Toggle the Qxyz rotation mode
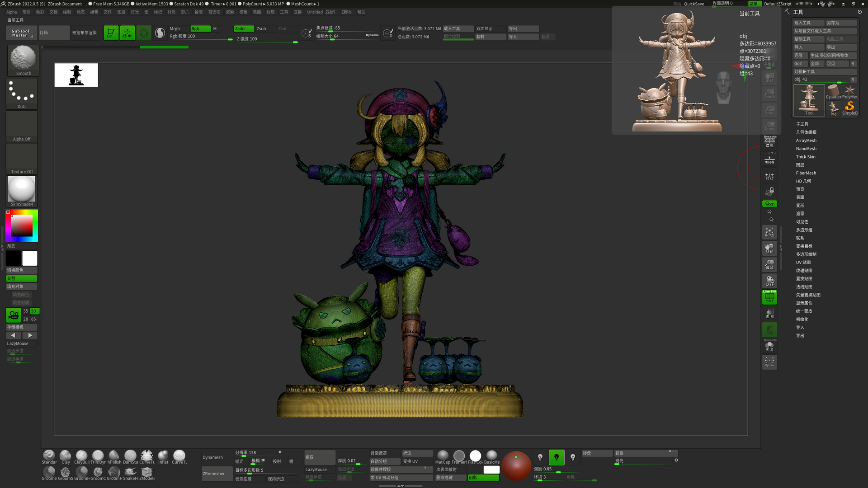 (769, 204)
